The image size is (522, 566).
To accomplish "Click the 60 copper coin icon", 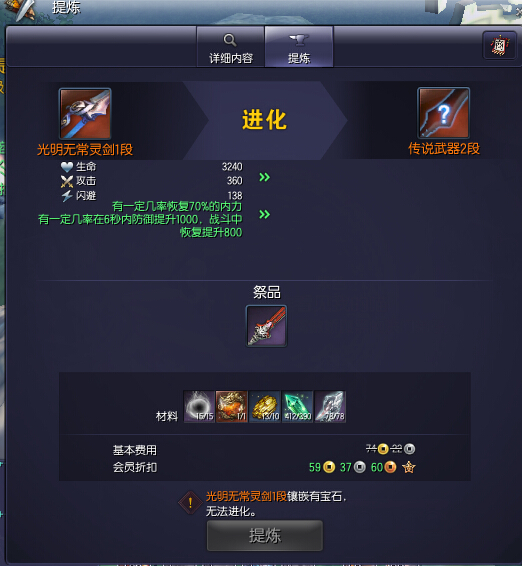I will (x=390, y=467).
